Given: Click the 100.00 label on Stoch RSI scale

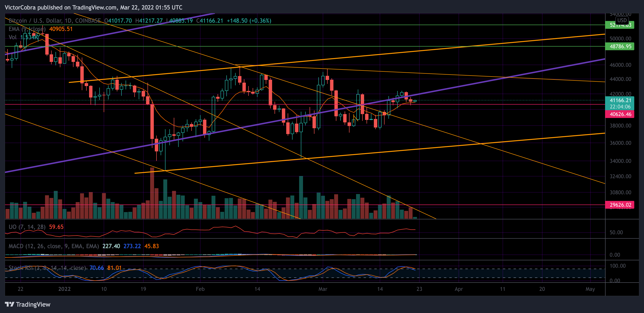Looking at the screenshot, I should (x=617, y=266).
